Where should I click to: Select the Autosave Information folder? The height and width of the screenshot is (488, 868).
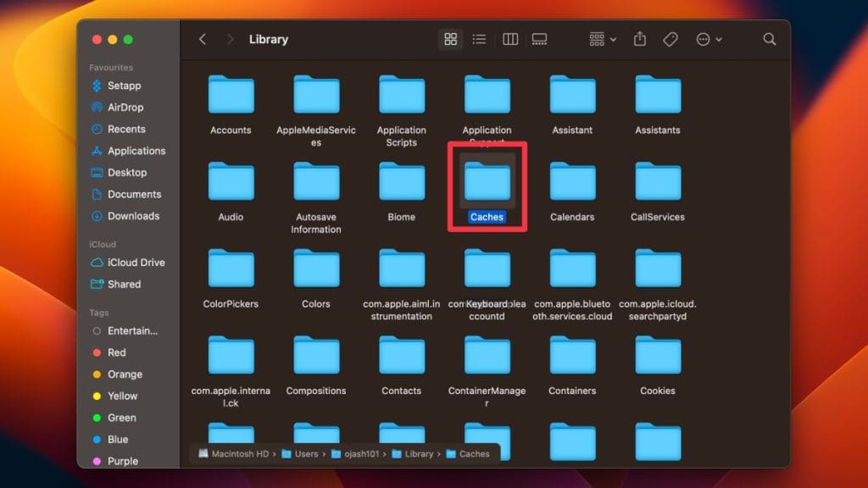click(x=316, y=181)
